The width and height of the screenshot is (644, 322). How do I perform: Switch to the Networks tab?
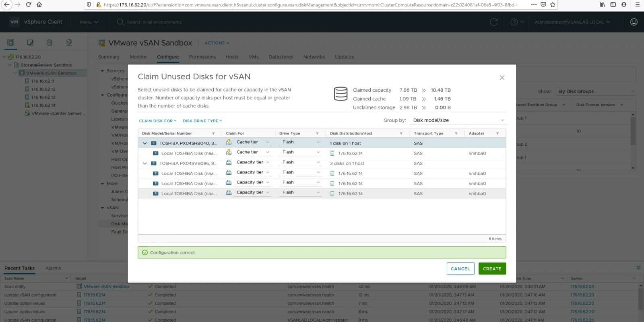point(314,57)
